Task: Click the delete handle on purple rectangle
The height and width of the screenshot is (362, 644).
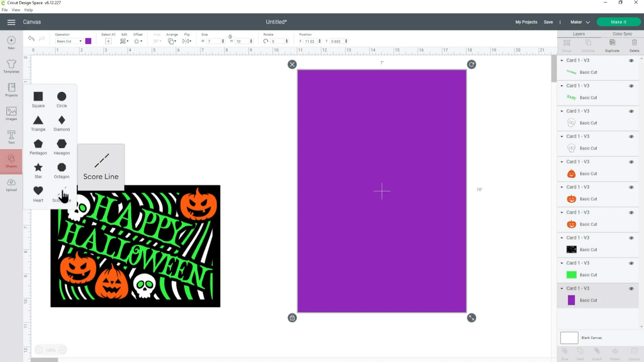Action: tap(292, 64)
